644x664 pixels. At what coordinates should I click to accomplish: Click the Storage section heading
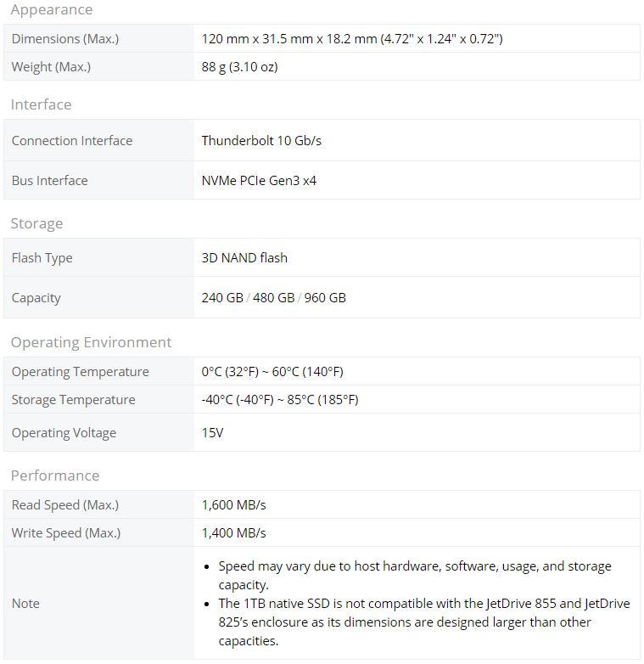36,223
